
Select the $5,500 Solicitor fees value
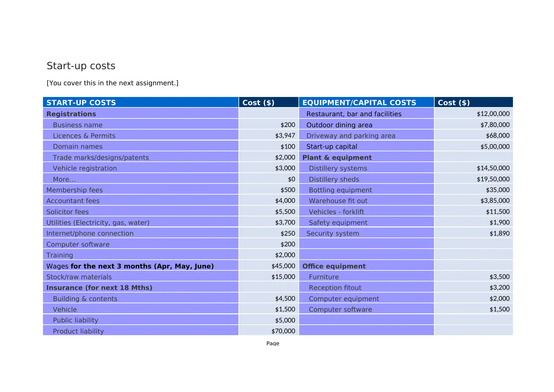(x=285, y=212)
